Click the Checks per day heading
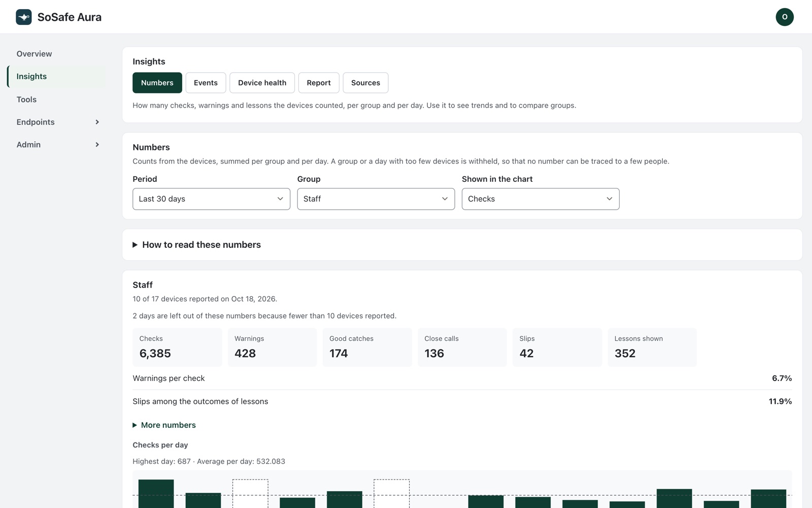The width and height of the screenshot is (812, 508). pyautogui.click(x=160, y=445)
